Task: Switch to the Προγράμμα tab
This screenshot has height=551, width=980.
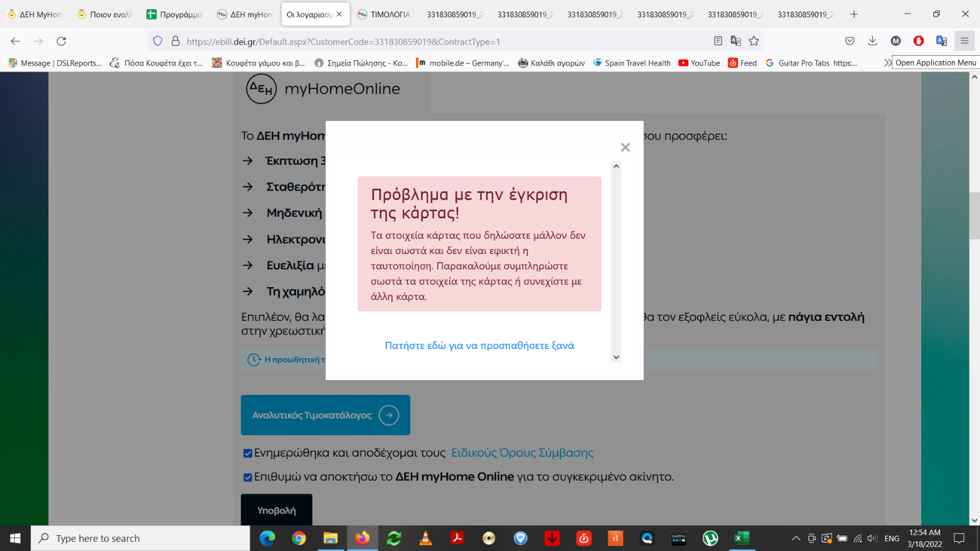Action: point(175,14)
